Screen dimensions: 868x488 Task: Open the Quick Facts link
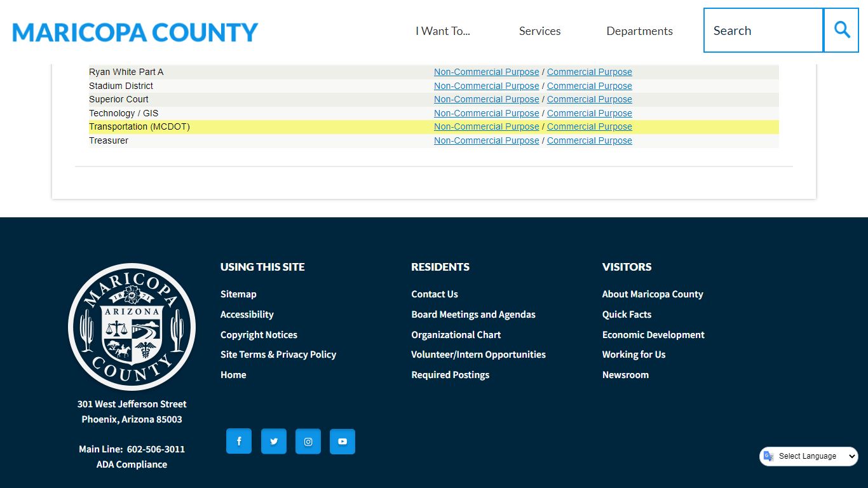tap(627, 315)
